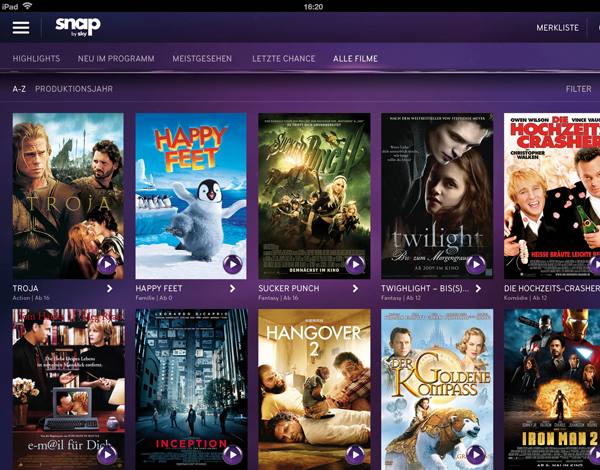The width and height of the screenshot is (600, 470).
Task: Click the DIE HOCHZEITS-CRASHER title
Action: click(552, 289)
